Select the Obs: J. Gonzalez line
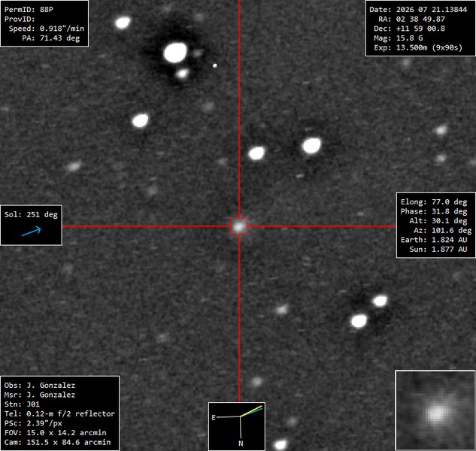Screen dimensions: 476x451 (40, 385)
